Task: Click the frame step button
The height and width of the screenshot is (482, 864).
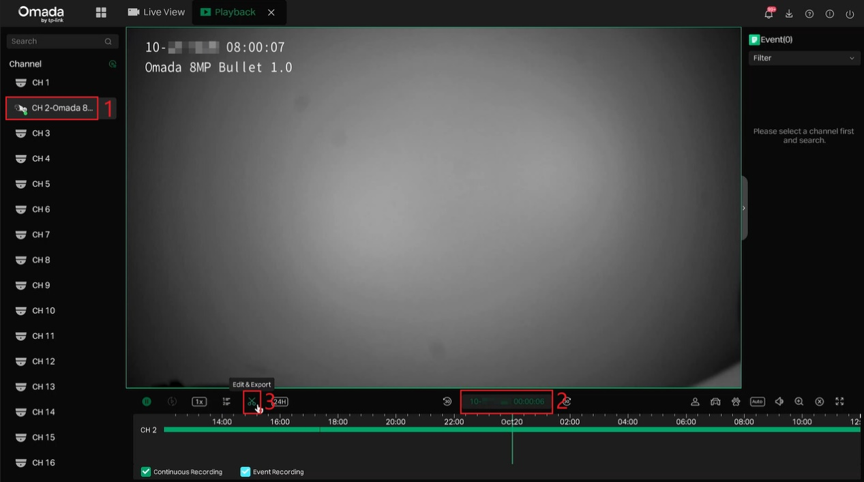Action: coord(172,402)
